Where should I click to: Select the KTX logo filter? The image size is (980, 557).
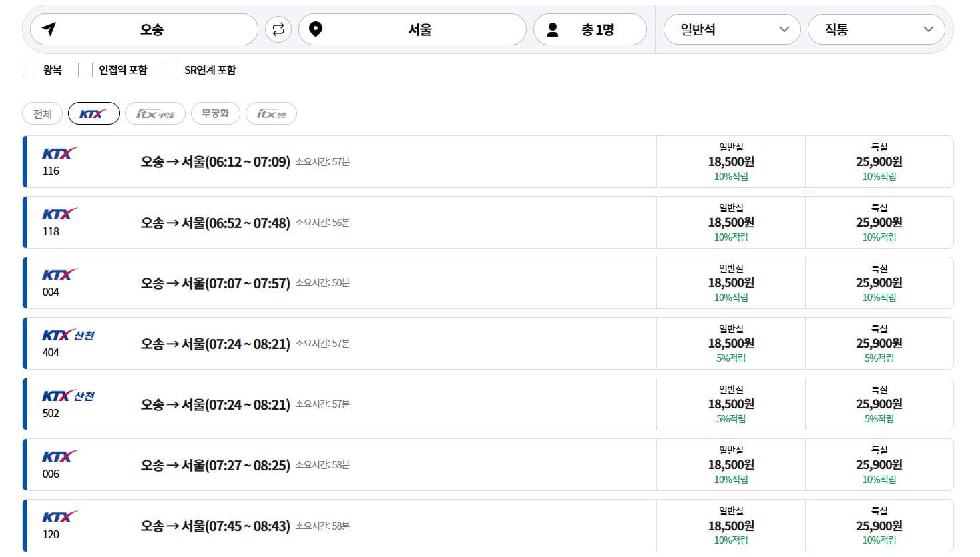pos(93,113)
